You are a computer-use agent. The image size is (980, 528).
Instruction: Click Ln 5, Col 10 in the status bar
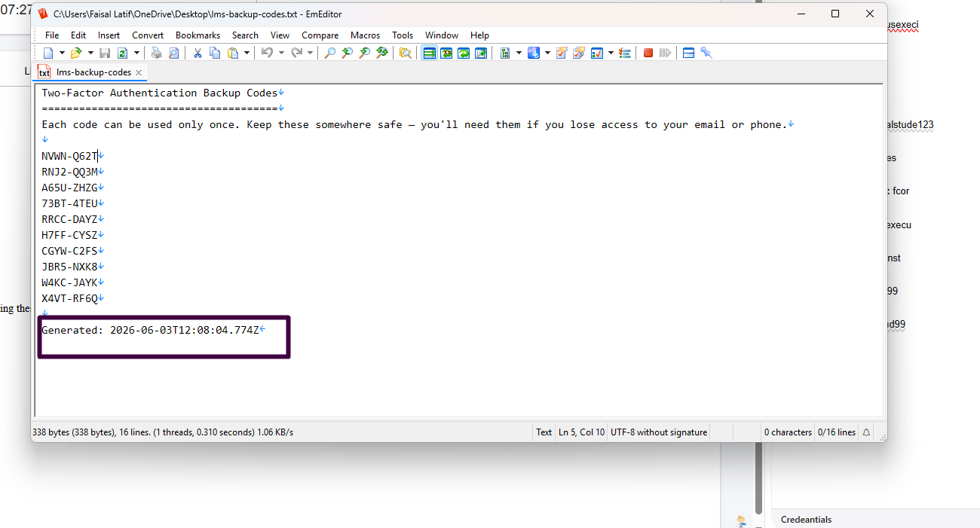point(581,432)
